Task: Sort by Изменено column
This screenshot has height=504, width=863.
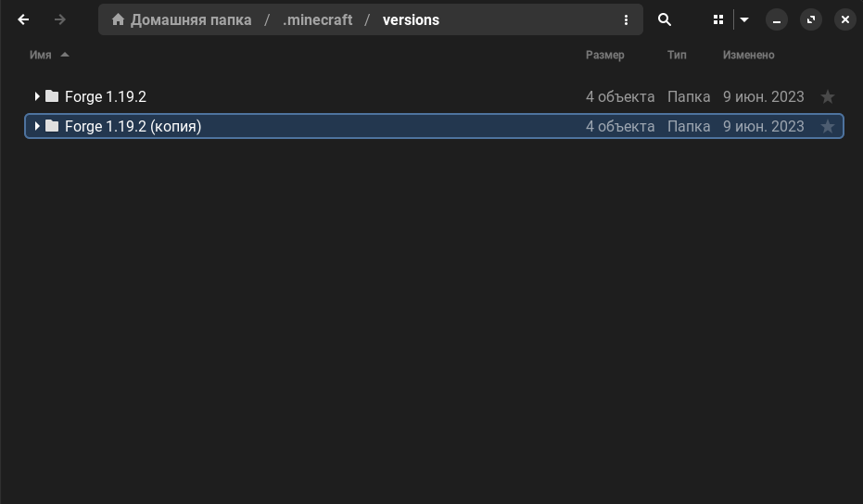Action: click(748, 55)
